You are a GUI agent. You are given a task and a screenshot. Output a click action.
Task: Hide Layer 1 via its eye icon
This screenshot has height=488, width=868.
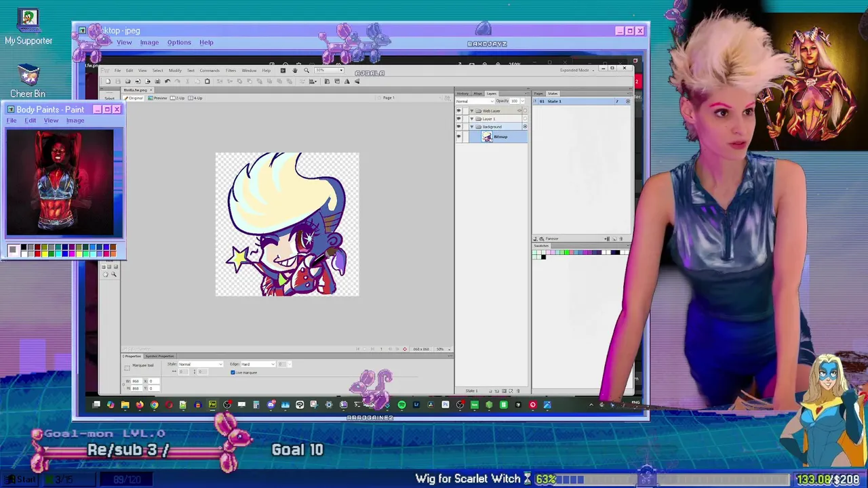coord(459,119)
